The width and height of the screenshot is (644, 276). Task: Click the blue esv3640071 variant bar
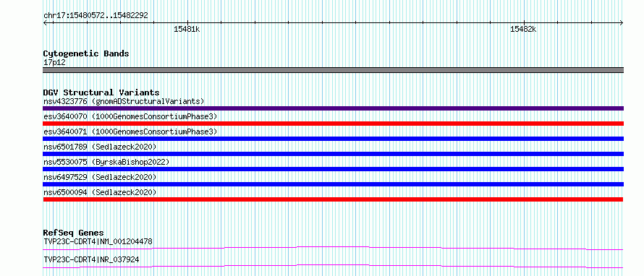coord(333,139)
